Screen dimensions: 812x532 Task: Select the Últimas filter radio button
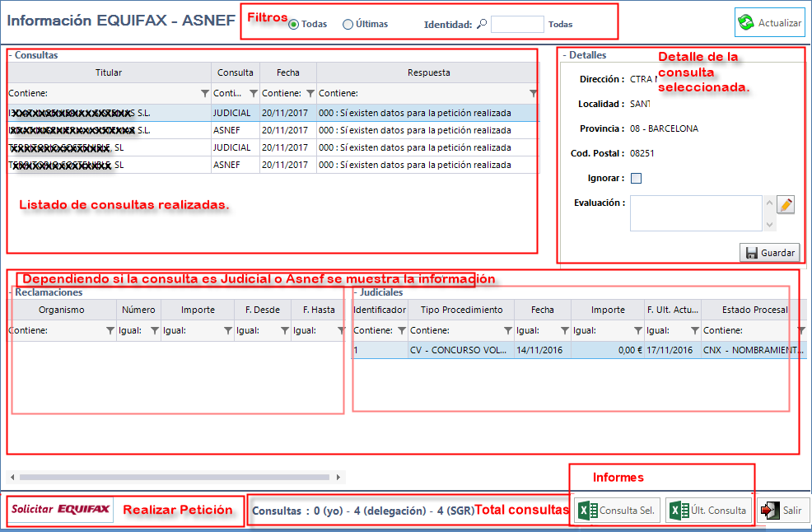tap(348, 25)
